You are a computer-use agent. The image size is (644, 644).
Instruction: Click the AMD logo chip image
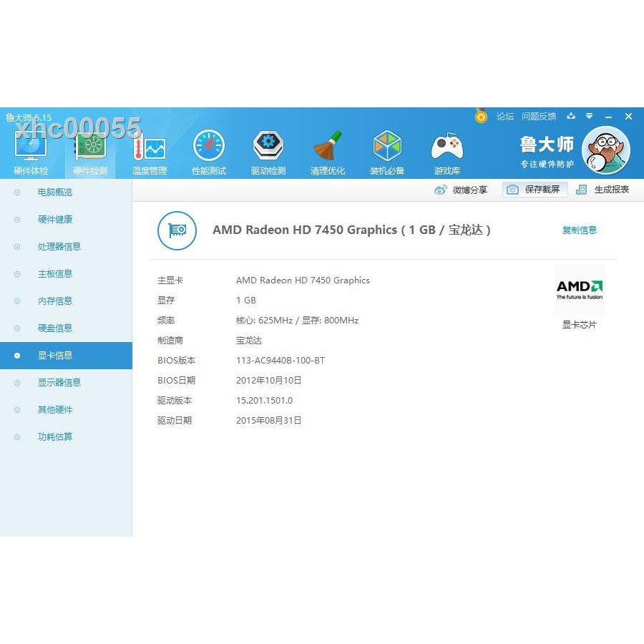coord(580,290)
